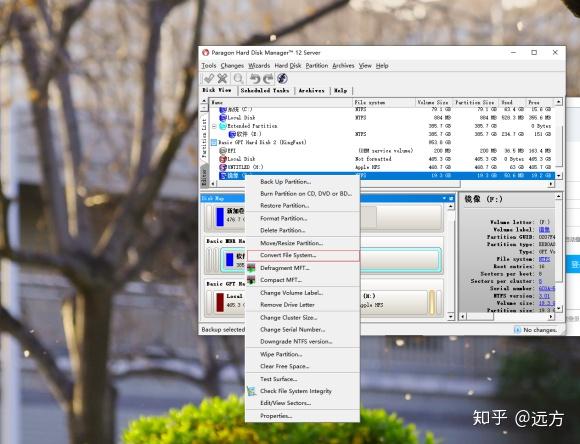Image resolution: width=580 pixels, height=444 pixels.
Task: Undo the last operation from the toolbar
Action: point(254,78)
